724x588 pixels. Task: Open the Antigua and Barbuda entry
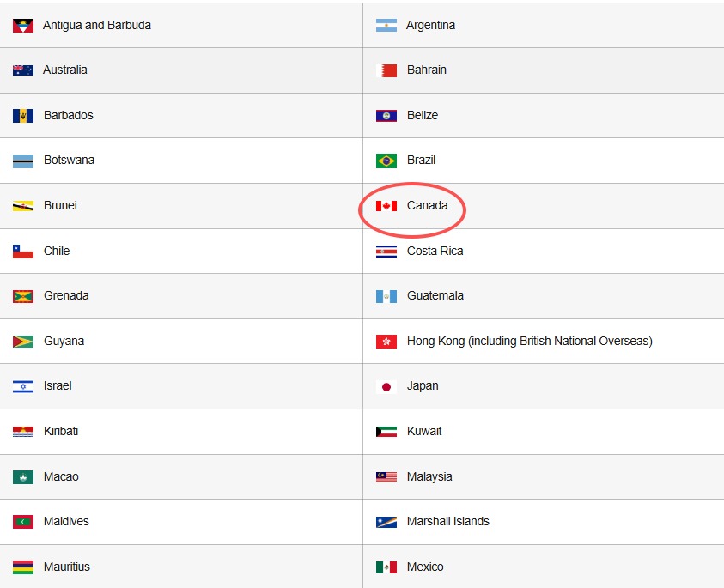97,26
